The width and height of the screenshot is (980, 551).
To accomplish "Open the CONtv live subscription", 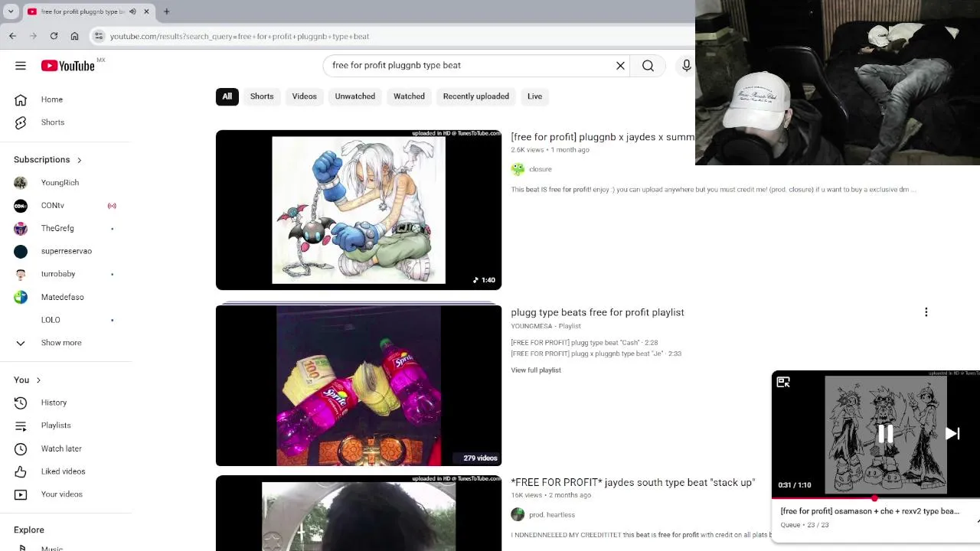I will (53, 206).
